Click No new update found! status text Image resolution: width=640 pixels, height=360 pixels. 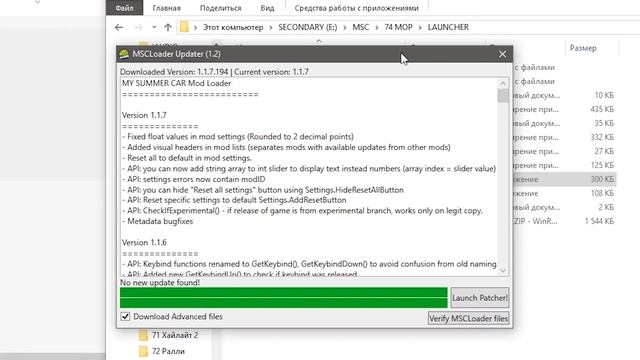pyautogui.click(x=160, y=282)
